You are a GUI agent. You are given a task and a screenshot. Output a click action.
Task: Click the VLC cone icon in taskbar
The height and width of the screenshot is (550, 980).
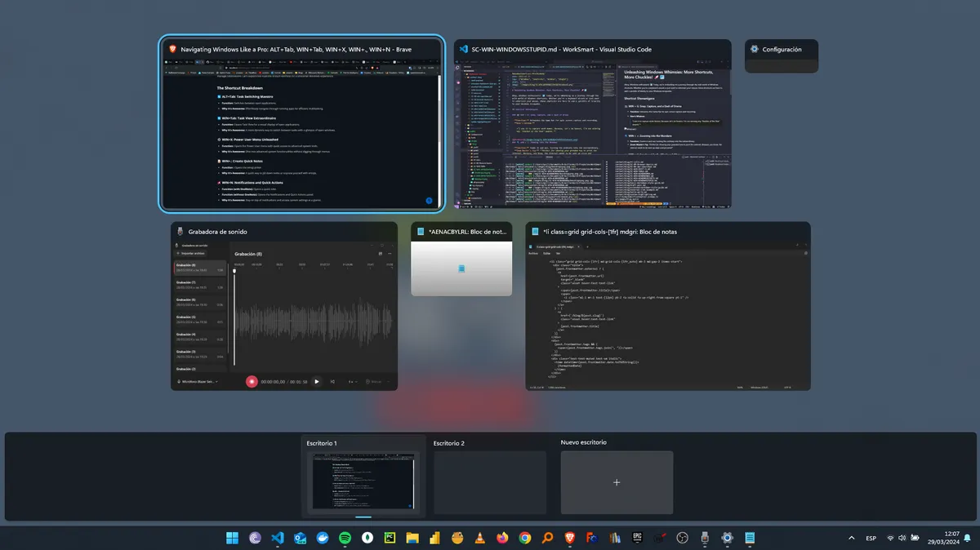click(x=479, y=538)
